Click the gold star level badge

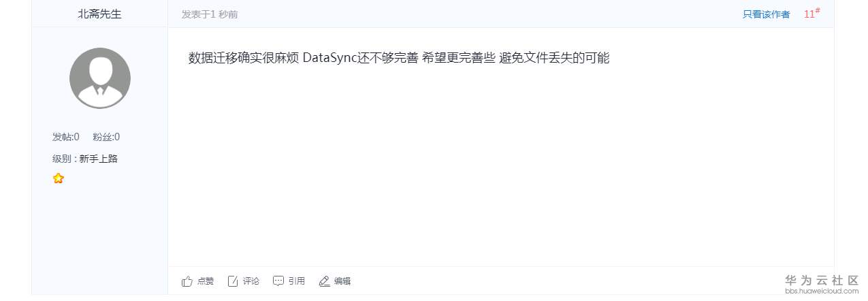click(x=59, y=178)
